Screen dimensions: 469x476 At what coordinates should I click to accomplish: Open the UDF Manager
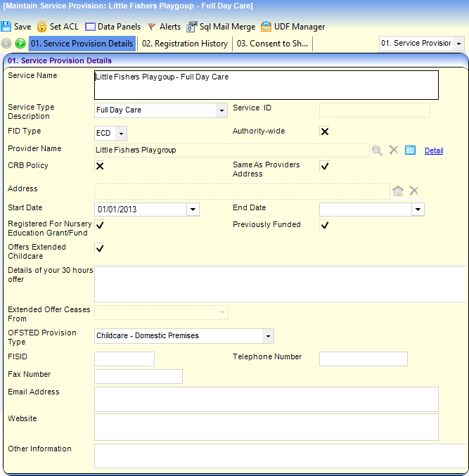click(266, 27)
